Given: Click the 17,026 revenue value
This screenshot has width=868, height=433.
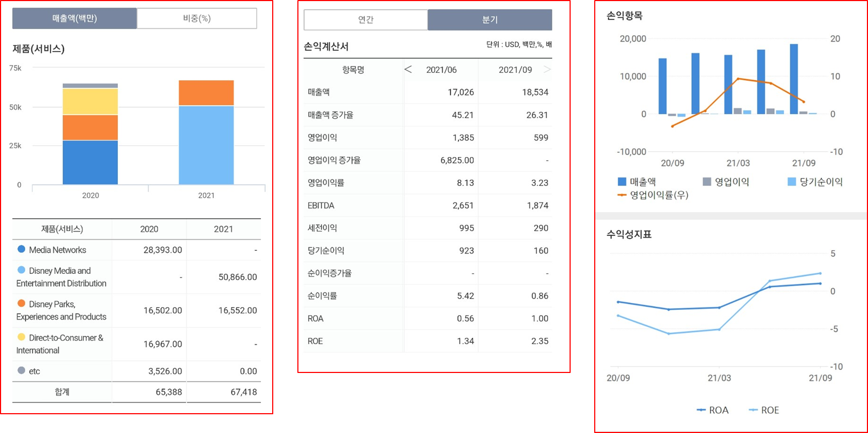Looking at the screenshot, I should coord(461,92).
